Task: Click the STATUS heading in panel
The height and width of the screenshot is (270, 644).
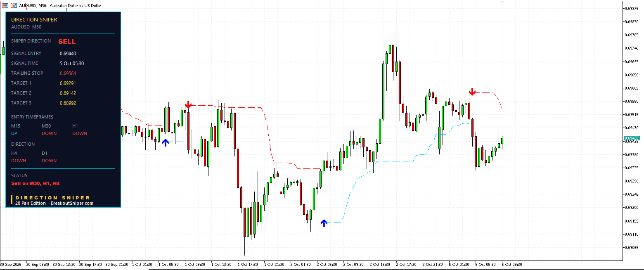Action: click(x=19, y=175)
